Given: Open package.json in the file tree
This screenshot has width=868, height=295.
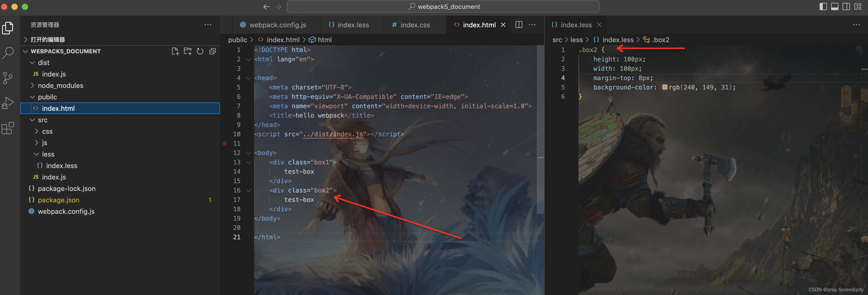Looking at the screenshot, I should 58,200.
